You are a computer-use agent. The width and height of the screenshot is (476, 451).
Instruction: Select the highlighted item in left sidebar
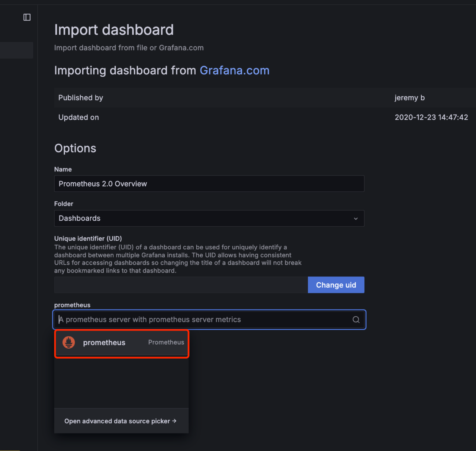16,50
